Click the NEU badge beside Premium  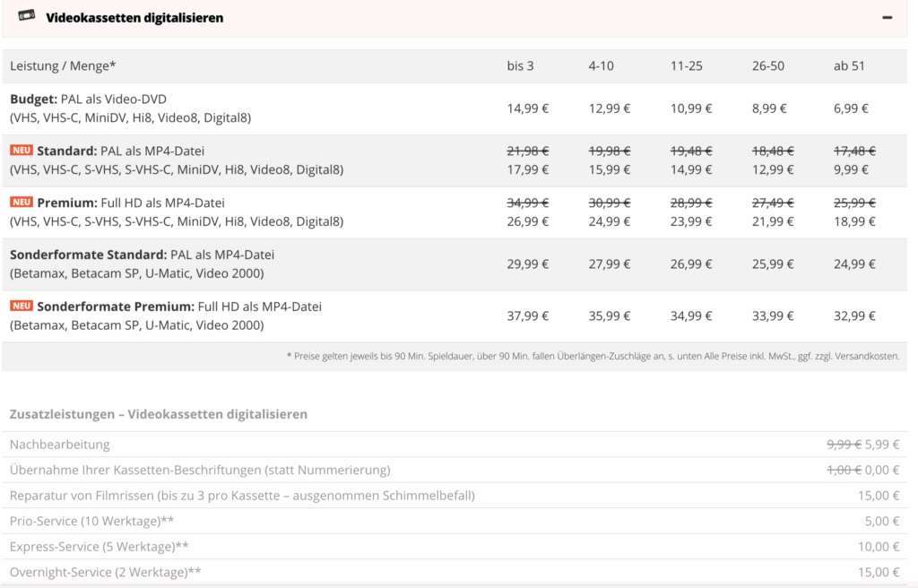tap(22, 203)
